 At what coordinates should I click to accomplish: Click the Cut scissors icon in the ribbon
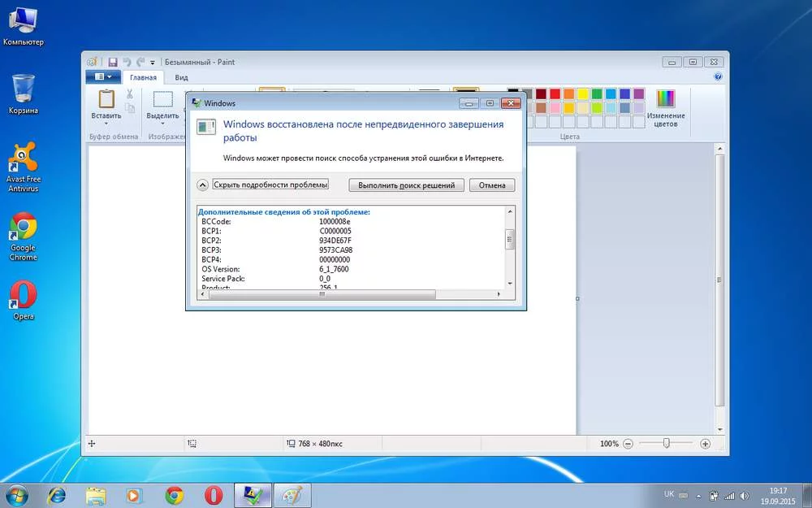(x=129, y=93)
